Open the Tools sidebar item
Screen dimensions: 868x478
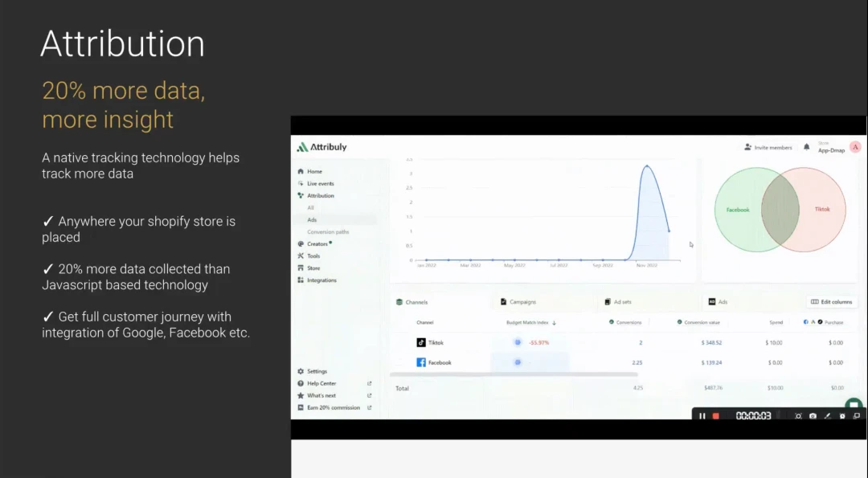pyautogui.click(x=309, y=256)
